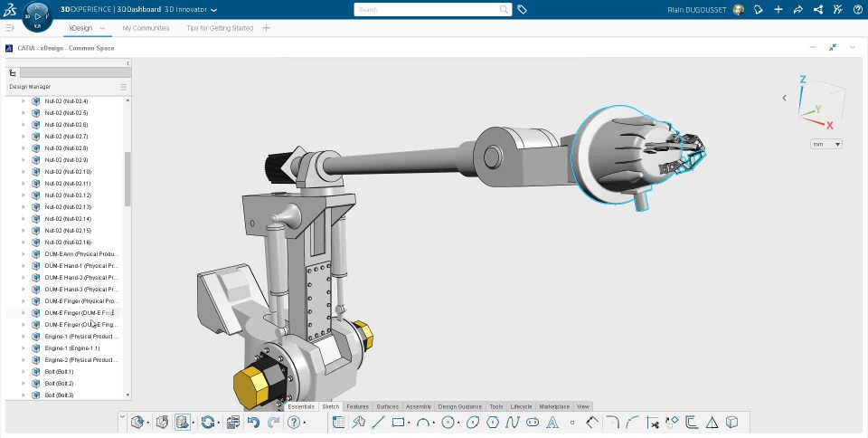
Task: Open the Design Manager hamburger menu
Action: pos(124,87)
